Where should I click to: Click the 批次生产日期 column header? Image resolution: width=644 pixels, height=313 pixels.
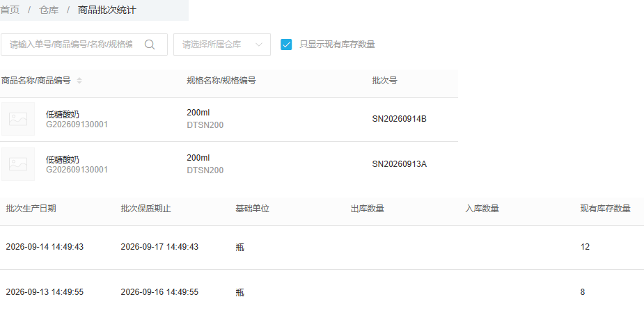[31, 209]
